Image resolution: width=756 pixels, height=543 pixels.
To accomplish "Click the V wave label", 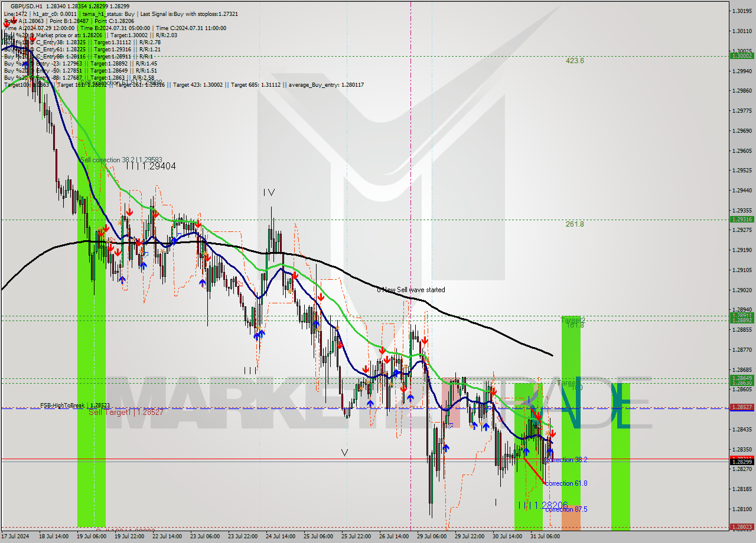I will (x=344, y=453).
